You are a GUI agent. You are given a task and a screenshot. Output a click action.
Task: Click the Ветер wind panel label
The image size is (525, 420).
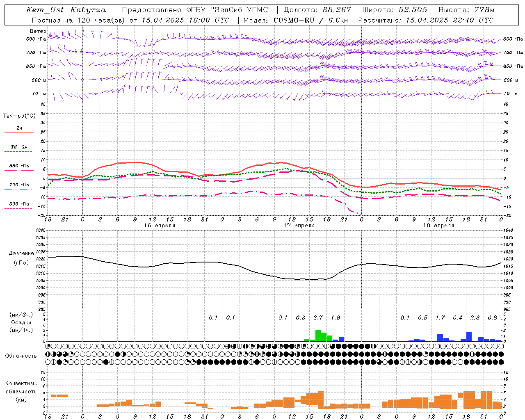(38, 31)
